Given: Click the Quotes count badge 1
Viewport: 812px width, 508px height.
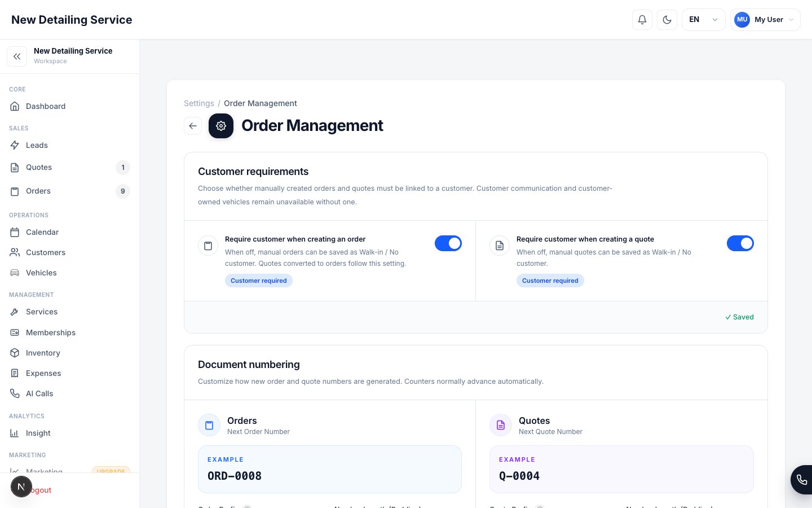Looking at the screenshot, I should [x=123, y=168].
